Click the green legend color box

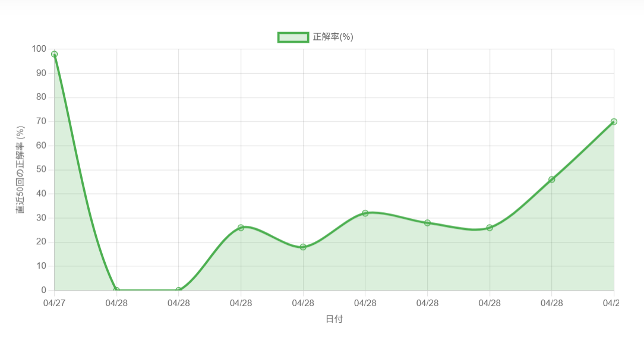click(293, 37)
